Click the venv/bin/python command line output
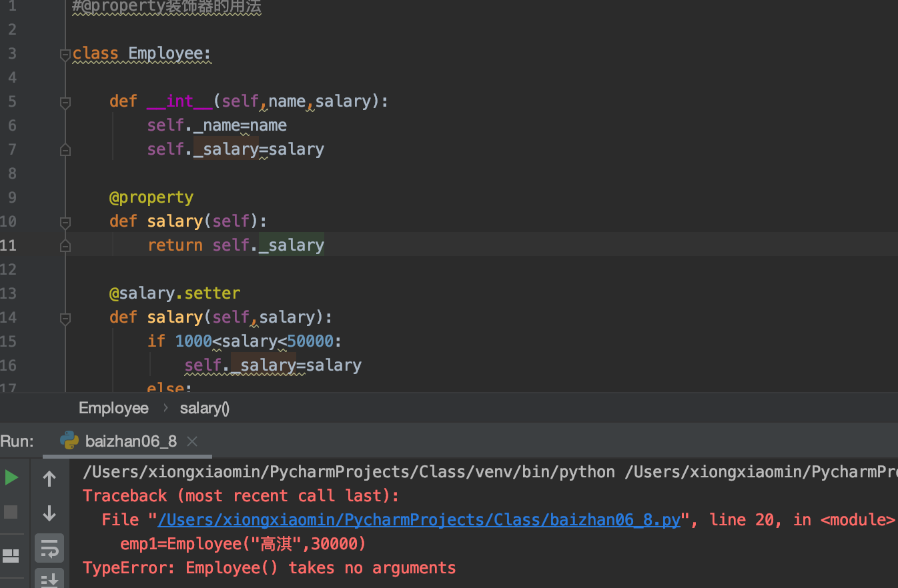The image size is (898, 588). pos(490,472)
